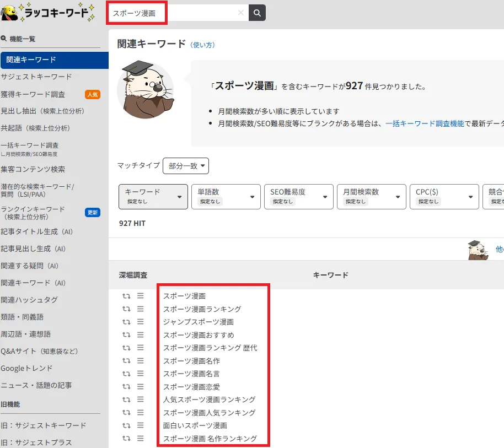Click list icon for 人気スポーツ漫画ランキング row
The width and height of the screenshot is (504, 448).
tap(141, 399)
